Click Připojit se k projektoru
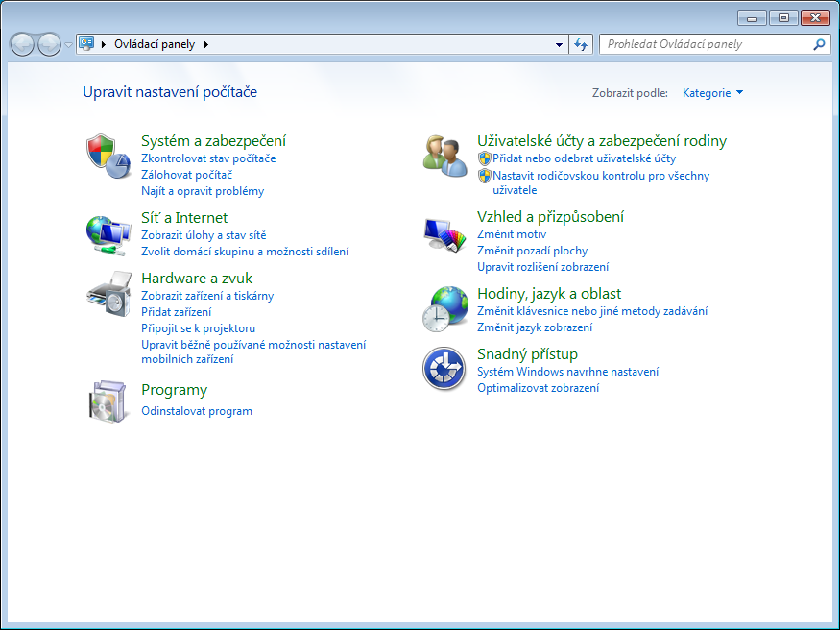Screen dimensions: 840x630 (x=198, y=328)
